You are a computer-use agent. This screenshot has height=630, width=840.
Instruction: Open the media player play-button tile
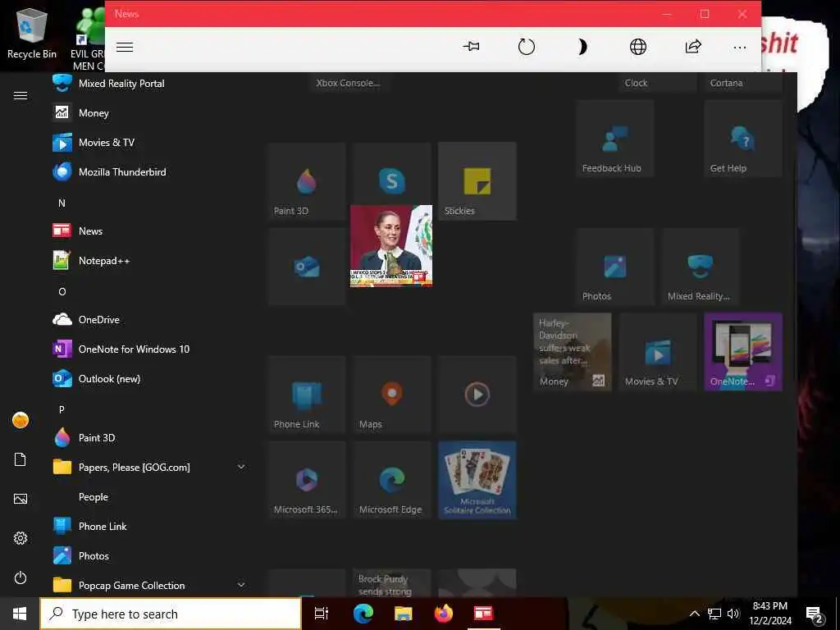tap(477, 395)
